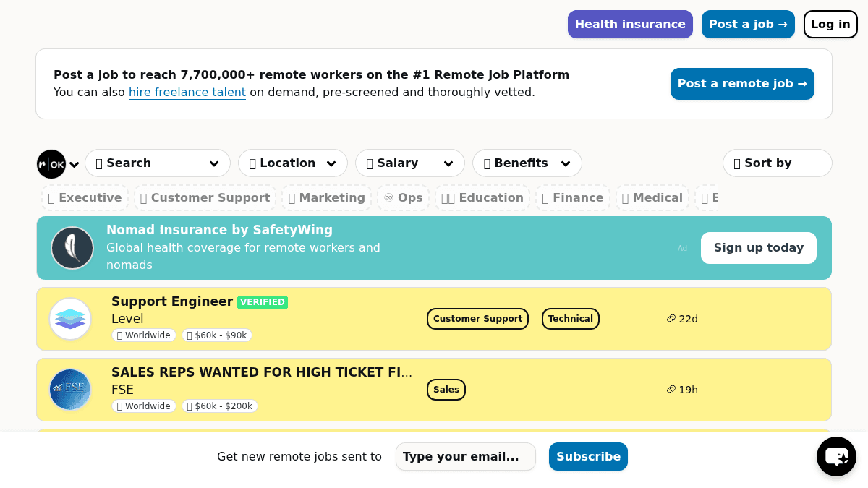Select the Marketing category tag
Image resolution: width=868 pixels, height=488 pixels.
coord(327,198)
